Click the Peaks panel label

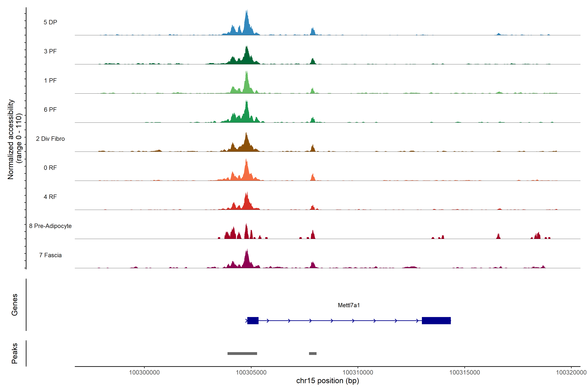[x=15, y=353]
